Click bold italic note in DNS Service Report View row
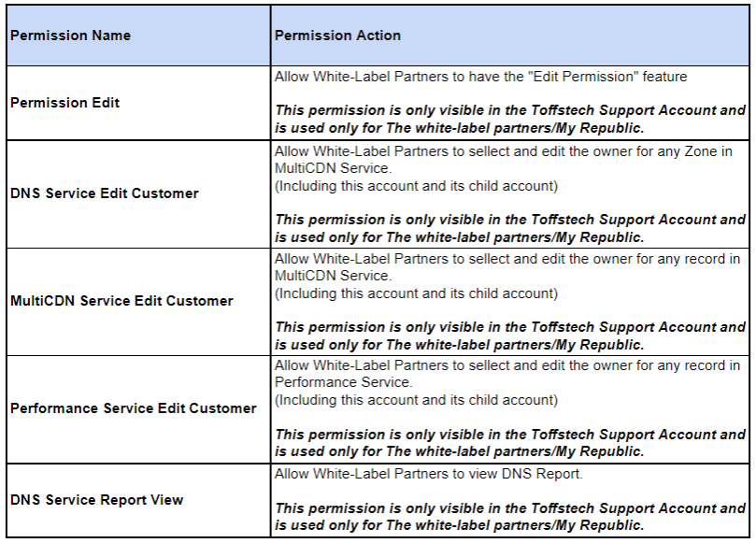 coord(509,517)
